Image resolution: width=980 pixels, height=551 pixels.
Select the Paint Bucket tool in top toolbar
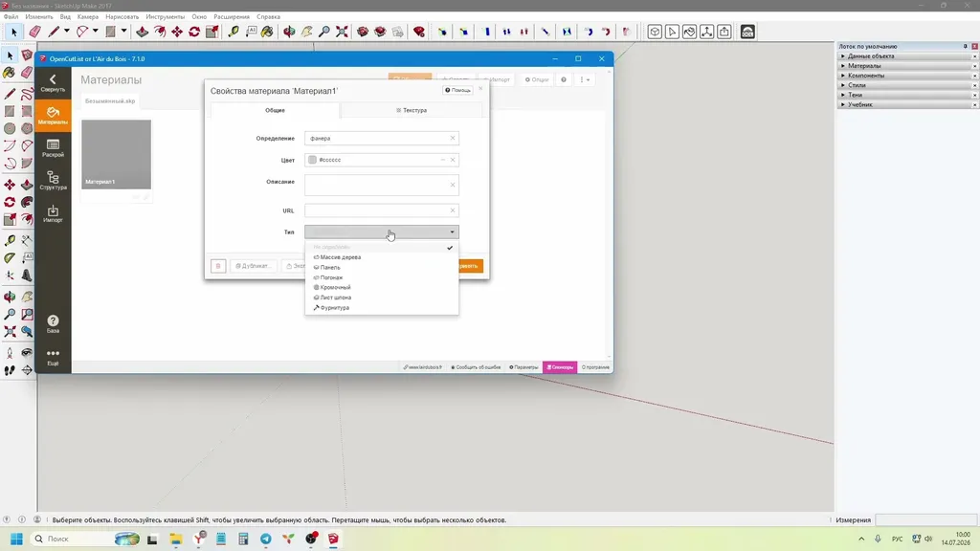(x=268, y=32)
